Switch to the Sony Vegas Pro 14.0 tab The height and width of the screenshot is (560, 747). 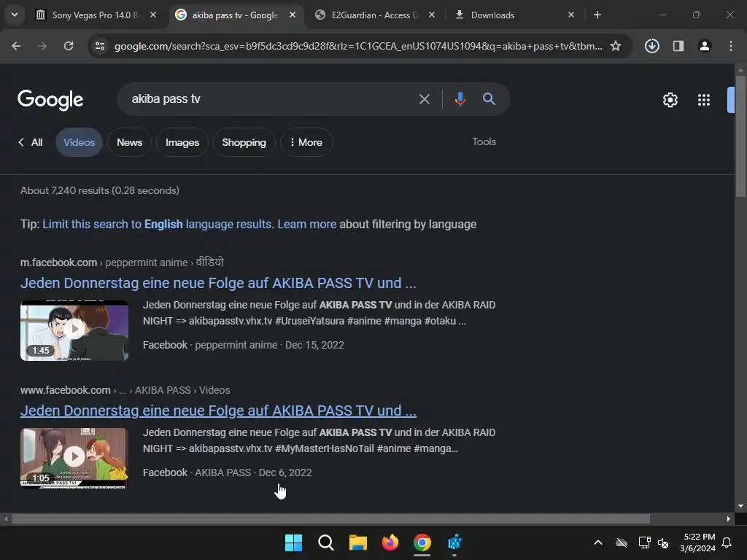point(96,15)
